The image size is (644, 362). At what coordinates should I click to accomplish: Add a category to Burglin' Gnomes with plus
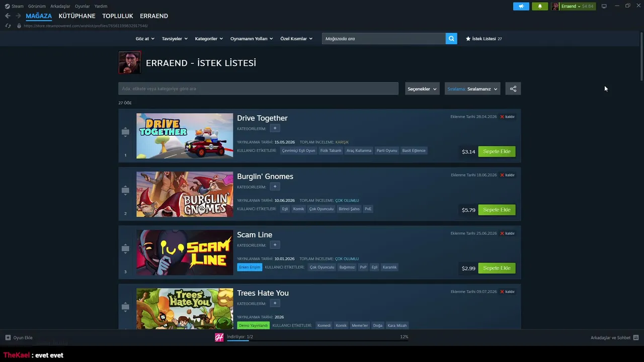click(275, 187)
